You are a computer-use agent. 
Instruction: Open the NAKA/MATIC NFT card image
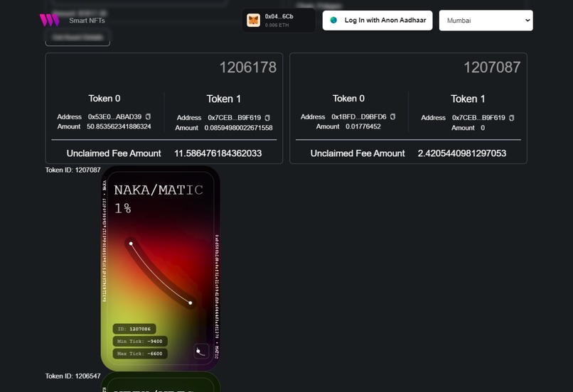[161, 268]
